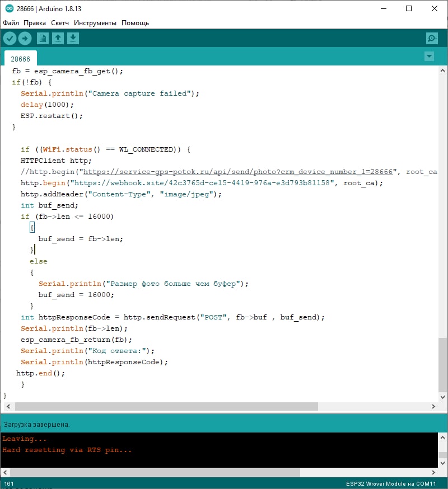448x489 pixels.
Task: Click 'if (fb->len <= 16000)' line
Action: (67, 217)
